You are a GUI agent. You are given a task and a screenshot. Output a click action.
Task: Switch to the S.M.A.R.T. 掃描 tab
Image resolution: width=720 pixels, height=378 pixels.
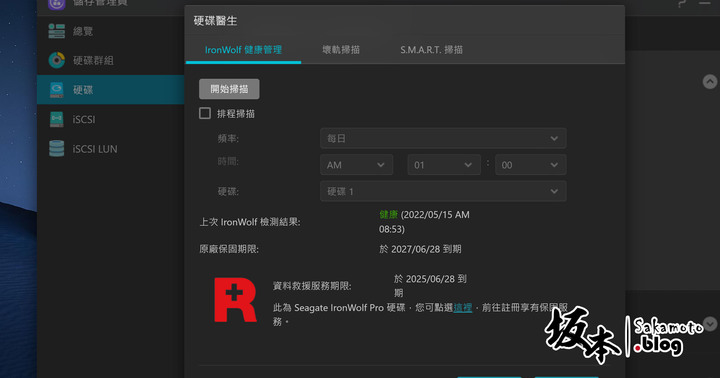point(431,50)
